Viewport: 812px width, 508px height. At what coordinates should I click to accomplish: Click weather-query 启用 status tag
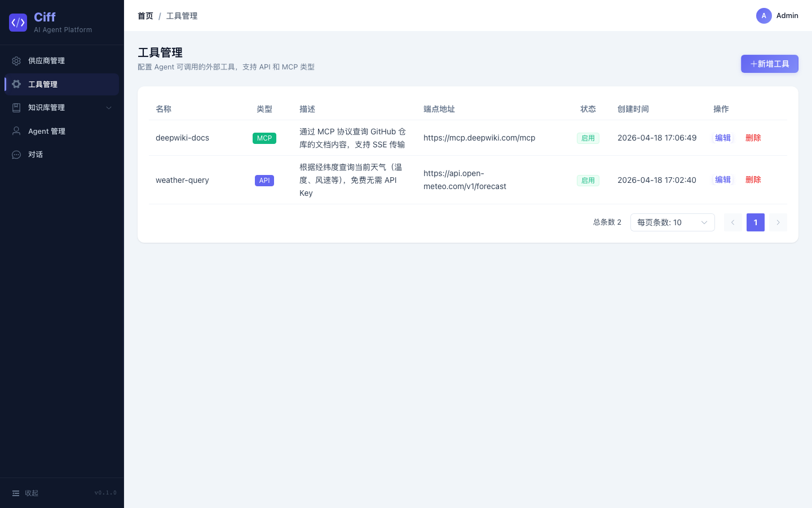coord(588,181)
